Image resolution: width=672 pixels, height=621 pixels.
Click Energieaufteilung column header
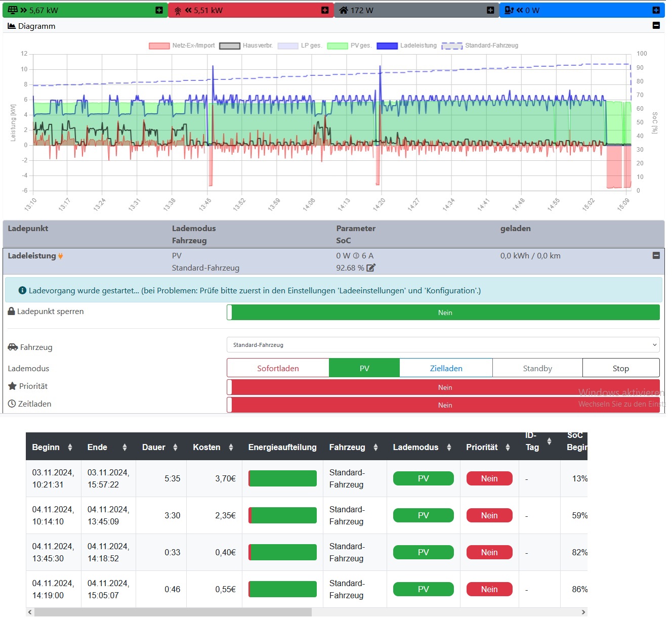tap(282, 447)
